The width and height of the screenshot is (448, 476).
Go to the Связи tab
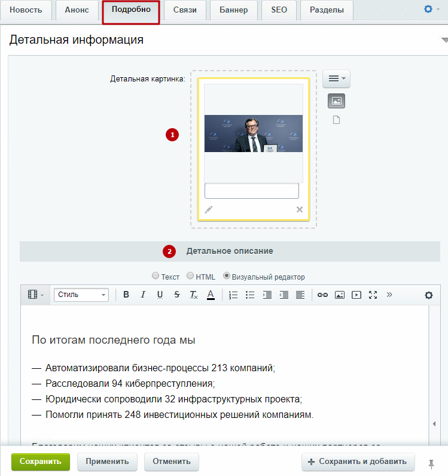(x=185, y=10)
